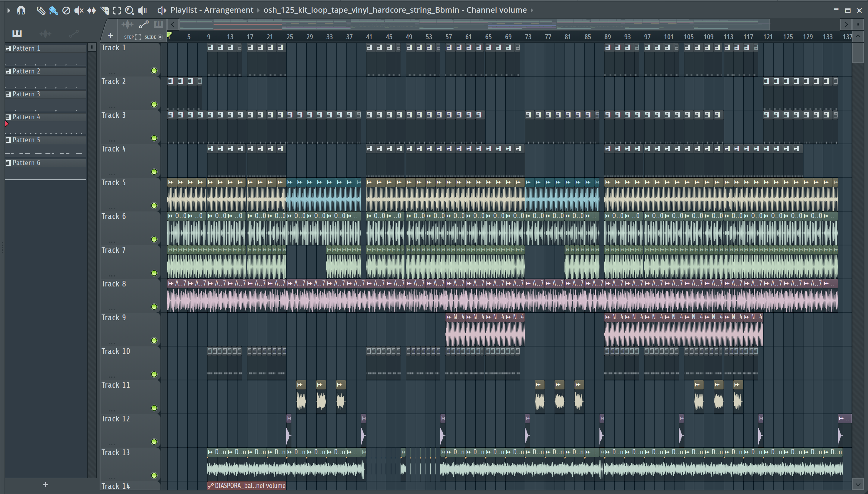Select the Track 10 header

point(130,363)
